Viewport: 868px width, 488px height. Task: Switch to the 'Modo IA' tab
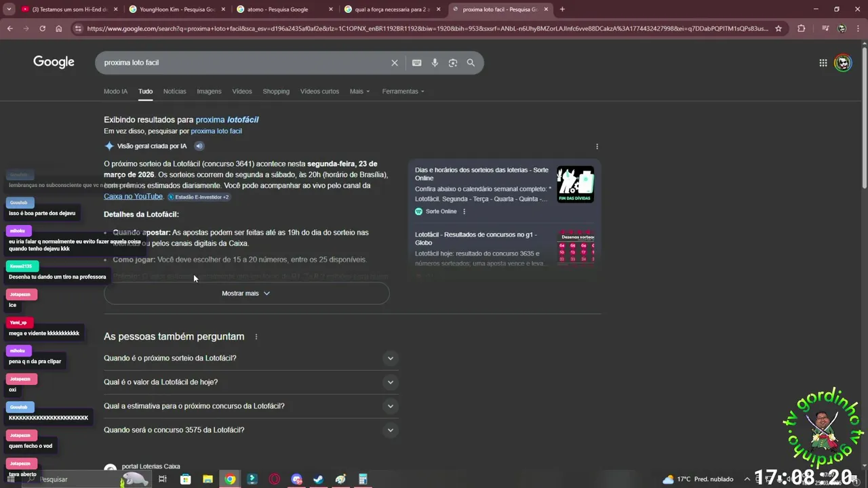click(x=115, y=91)
